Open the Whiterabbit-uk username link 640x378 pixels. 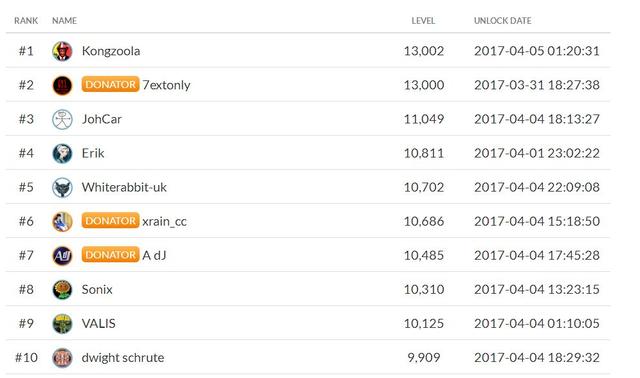pyautogui.click(x=124, y=187)
